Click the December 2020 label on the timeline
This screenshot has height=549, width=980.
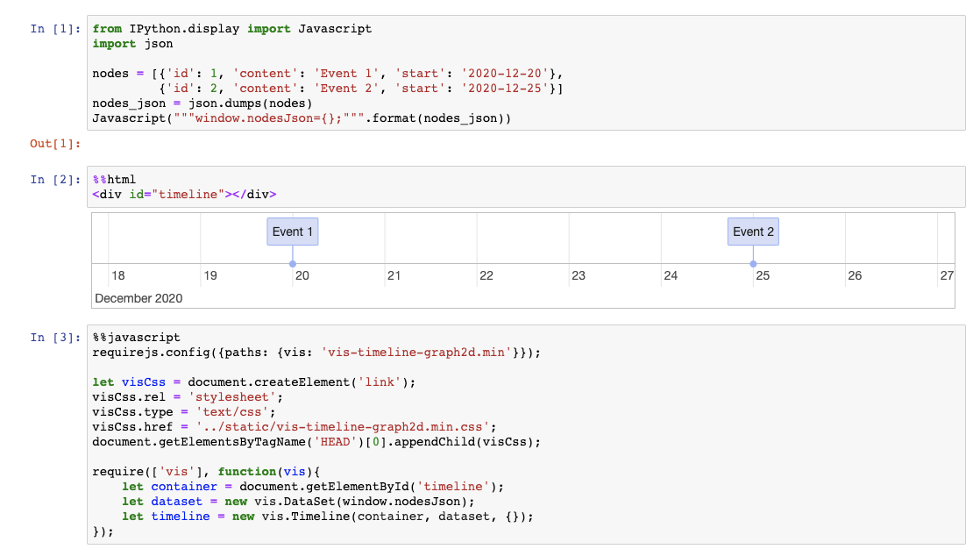point(139,297)
